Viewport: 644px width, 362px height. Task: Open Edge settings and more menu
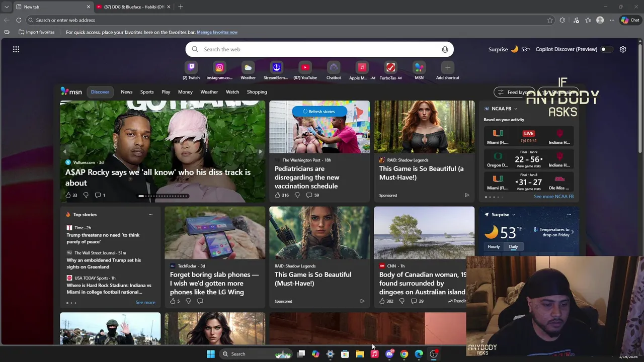click(x=612, y=20)
